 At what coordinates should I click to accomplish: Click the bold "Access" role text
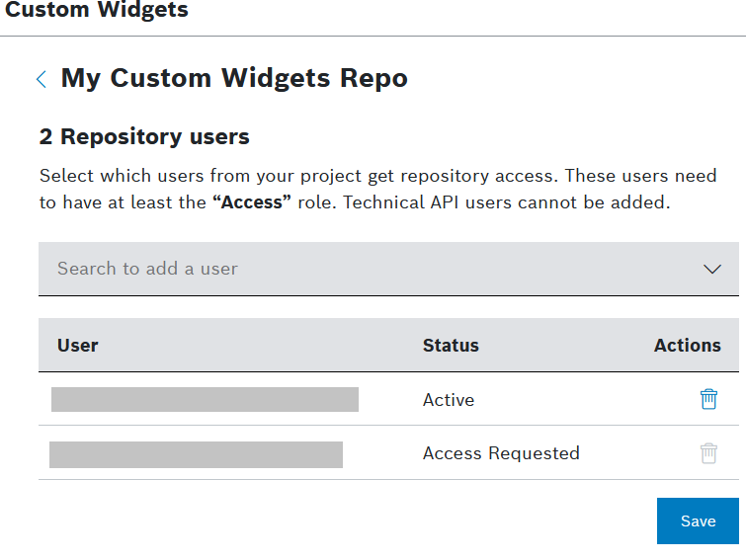(252, 203)
